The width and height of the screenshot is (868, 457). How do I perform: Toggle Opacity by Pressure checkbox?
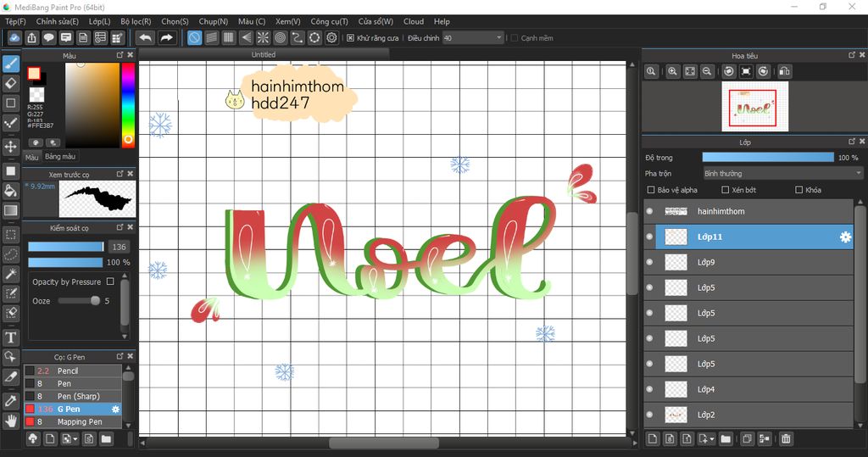(110, 281)
